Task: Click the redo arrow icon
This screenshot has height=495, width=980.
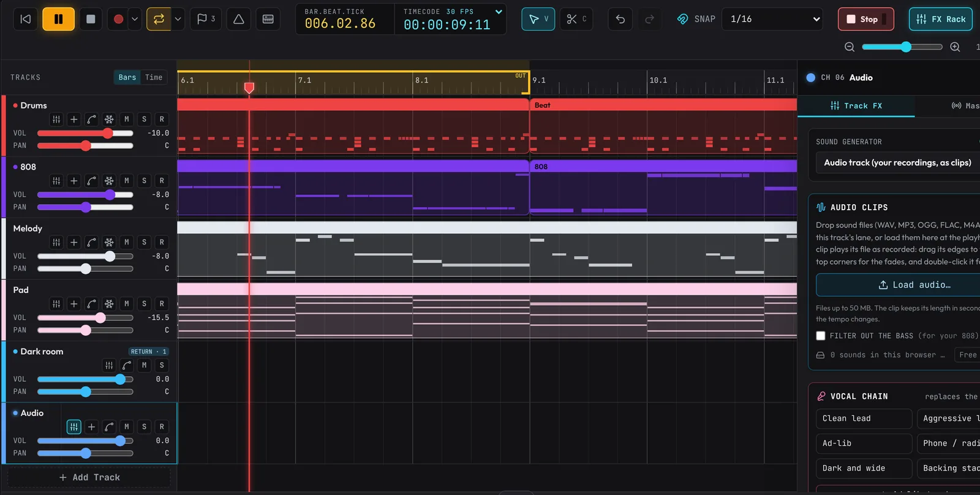Action: click(650, 19)
